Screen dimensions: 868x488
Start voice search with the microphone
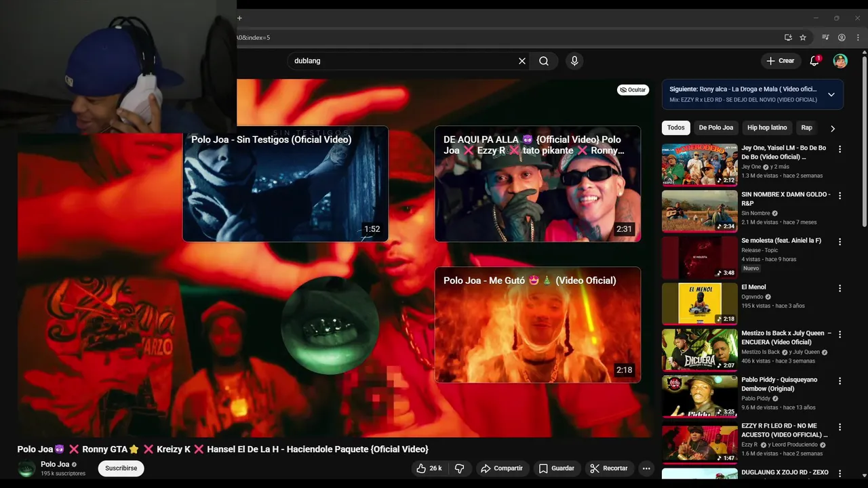(574, 61)
